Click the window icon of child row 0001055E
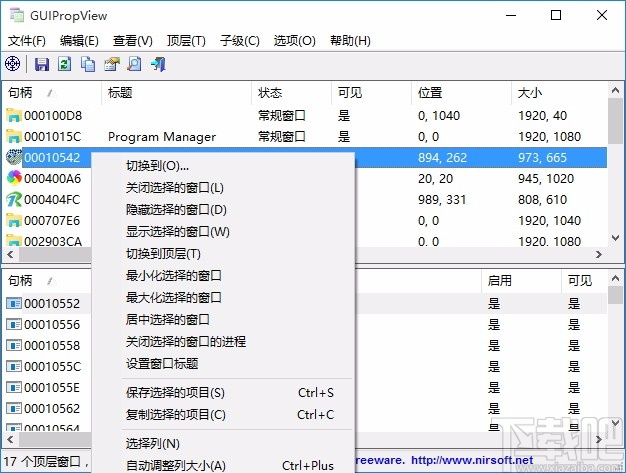Viewport: 626px width, 473px height. click(x=14, y=387)
